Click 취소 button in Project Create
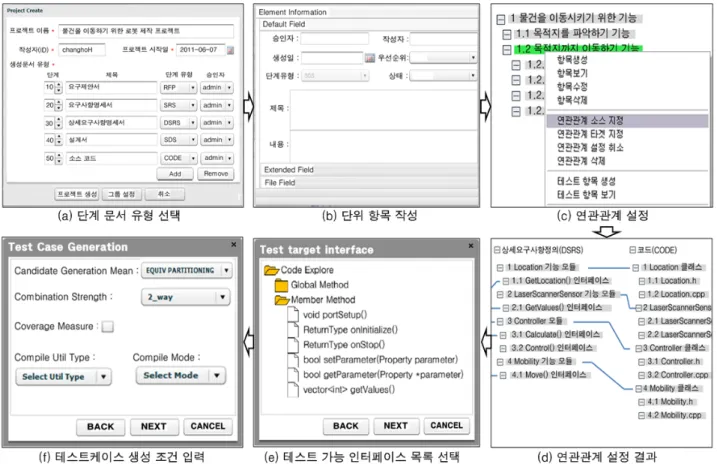This screenshot has width=717, height=464. [x=165, y=194]
